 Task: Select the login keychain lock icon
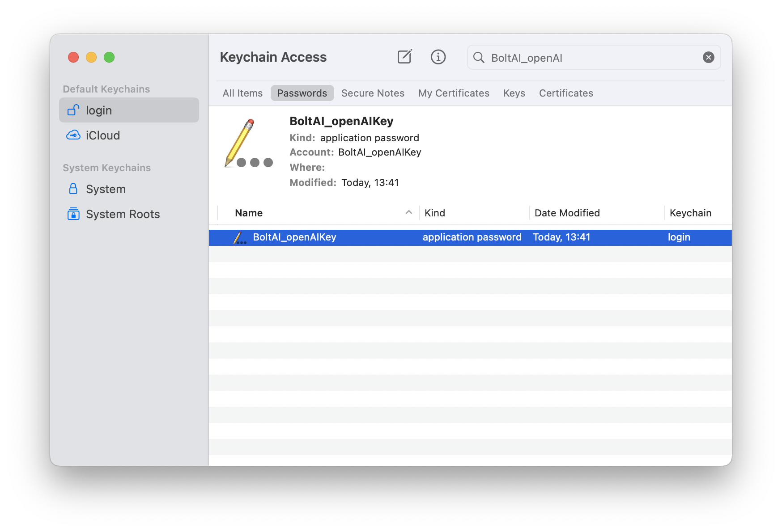(x=73, y=110)
